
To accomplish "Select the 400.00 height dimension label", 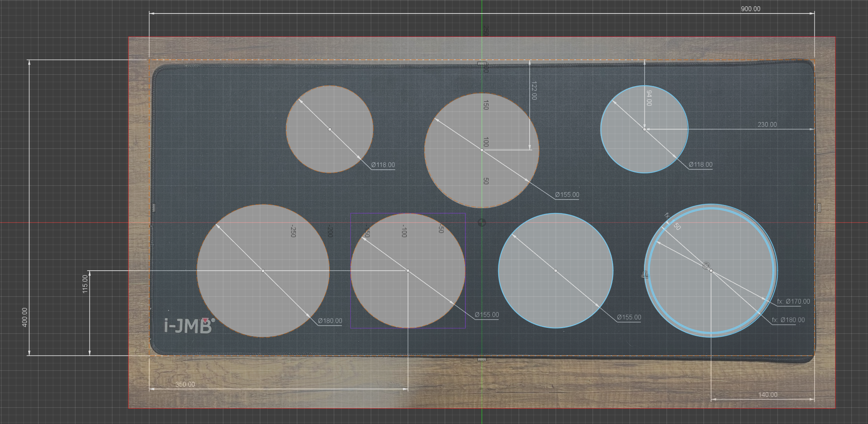I will click(24, 317).
